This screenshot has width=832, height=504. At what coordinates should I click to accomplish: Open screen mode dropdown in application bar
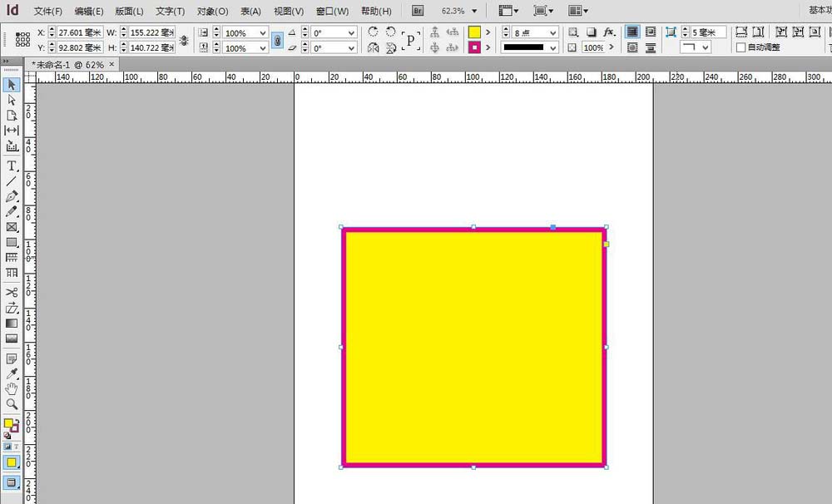(x=543, y=11)
